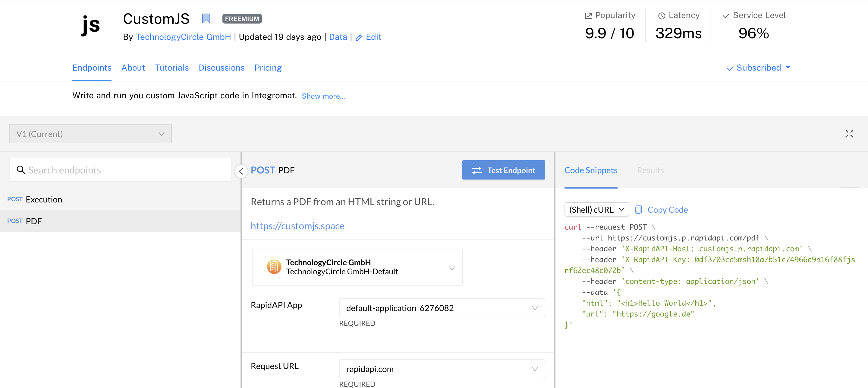Viewport: 868px width, 388px height.
Task: Open the https://customjs.space link
Action: tap(297, 226)
